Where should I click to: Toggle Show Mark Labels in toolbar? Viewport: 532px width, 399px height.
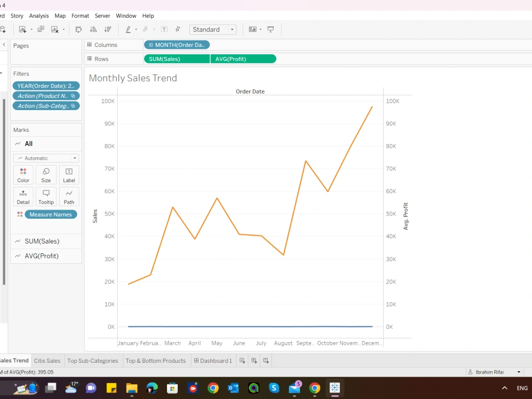point(163,29)
